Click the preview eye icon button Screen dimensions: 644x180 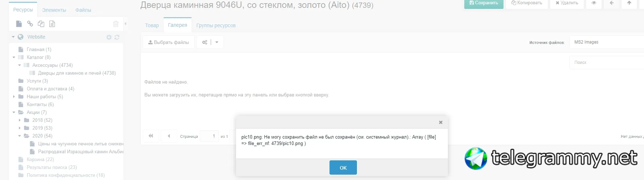point(594,3)
